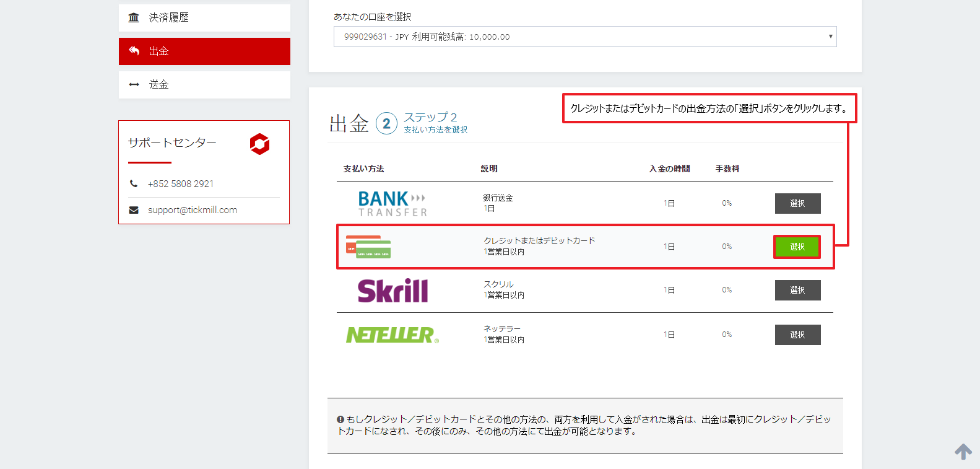Click the ステップ 2 heading text

[x=430, y=117]
